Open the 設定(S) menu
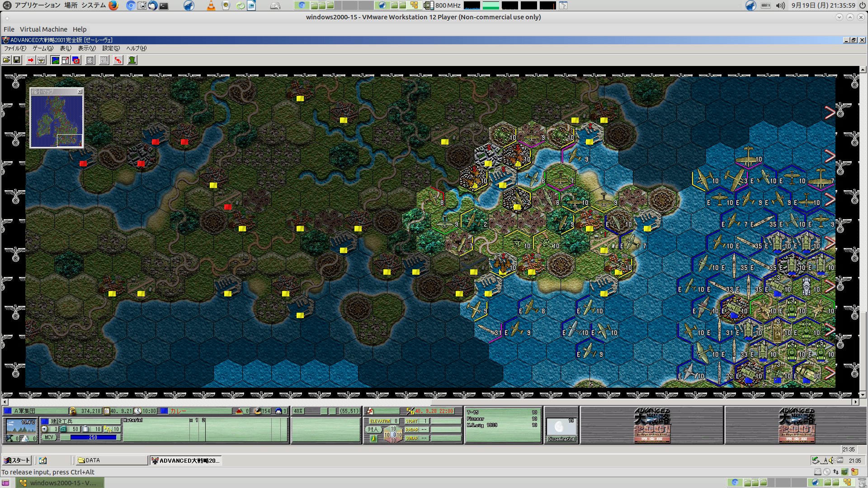Viewport: 868px width, 488px height. [x=111, y=48]
